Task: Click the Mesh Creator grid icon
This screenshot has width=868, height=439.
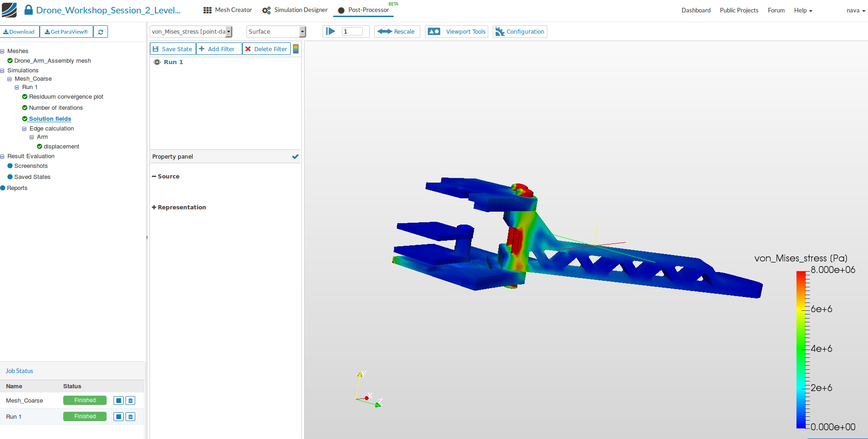Action: (208, 10)
